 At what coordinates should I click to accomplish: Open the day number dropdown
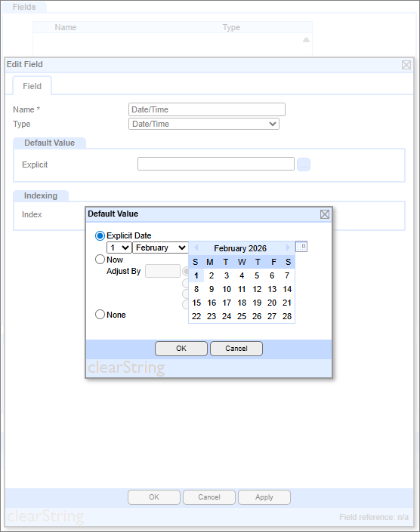point(119,248)
